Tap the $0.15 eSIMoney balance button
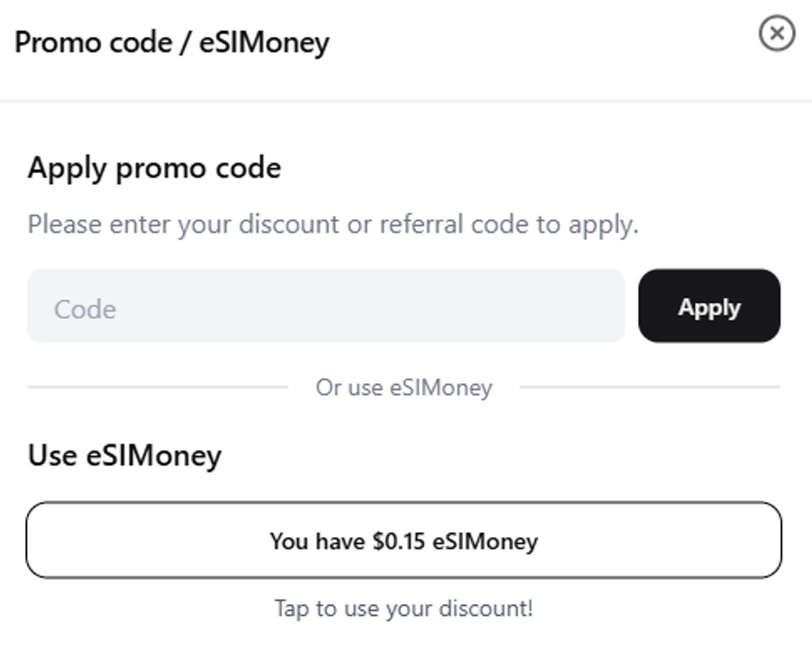 pyautogui.click(x=403, y=540)
